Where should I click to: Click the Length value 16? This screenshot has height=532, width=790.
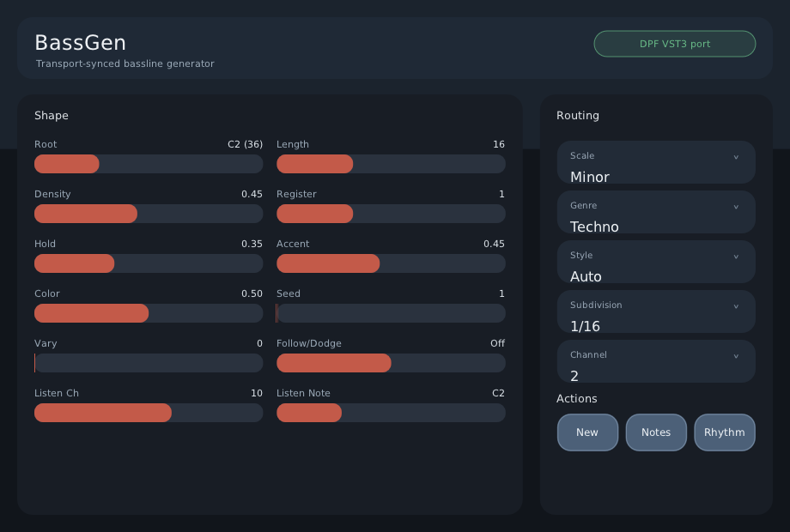(x=499, y=144)
